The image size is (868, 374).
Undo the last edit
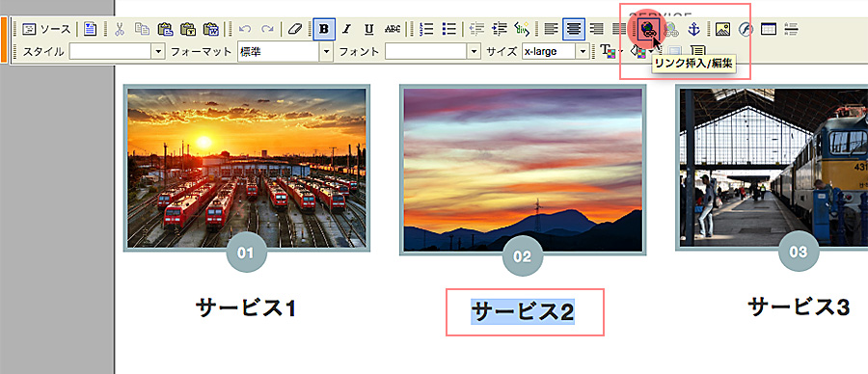244,29
